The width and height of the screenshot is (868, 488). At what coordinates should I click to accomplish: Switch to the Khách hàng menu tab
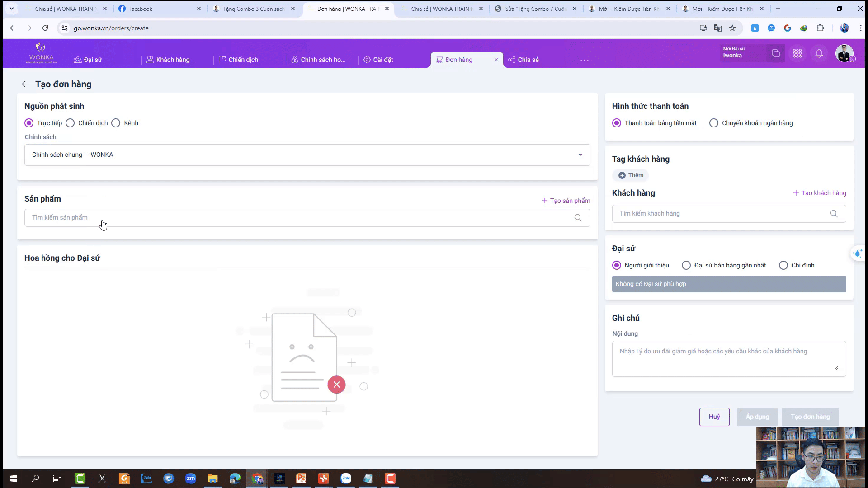coord(168,60)
